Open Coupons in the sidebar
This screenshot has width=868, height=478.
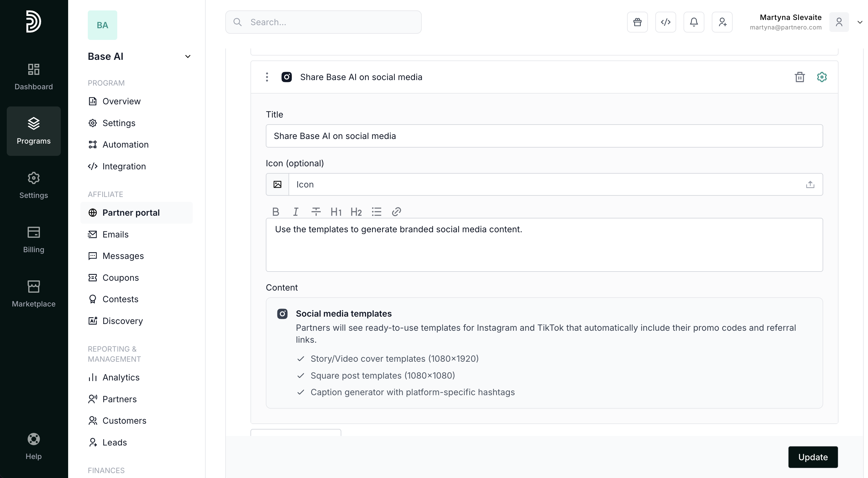pyautogui.click(x=120, y=278)
